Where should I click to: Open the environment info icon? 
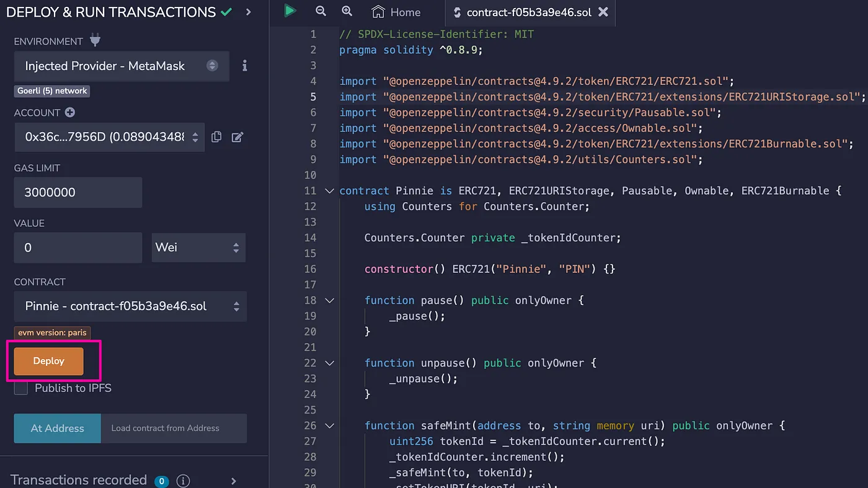pos(245,66)
